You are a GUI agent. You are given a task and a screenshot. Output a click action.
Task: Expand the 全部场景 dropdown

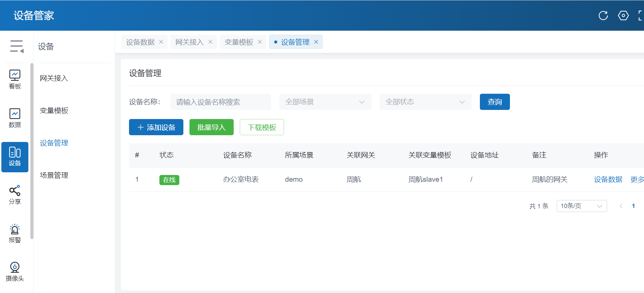click(325, 102)
